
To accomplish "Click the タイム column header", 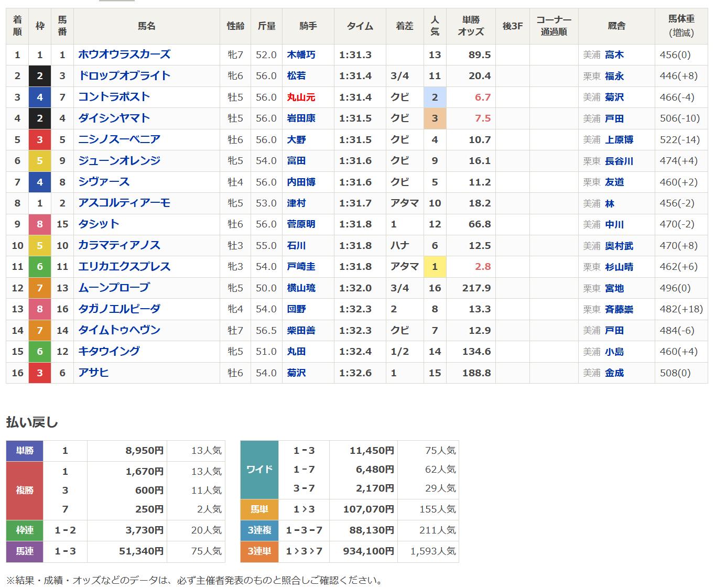I will (x=360, y=26).
